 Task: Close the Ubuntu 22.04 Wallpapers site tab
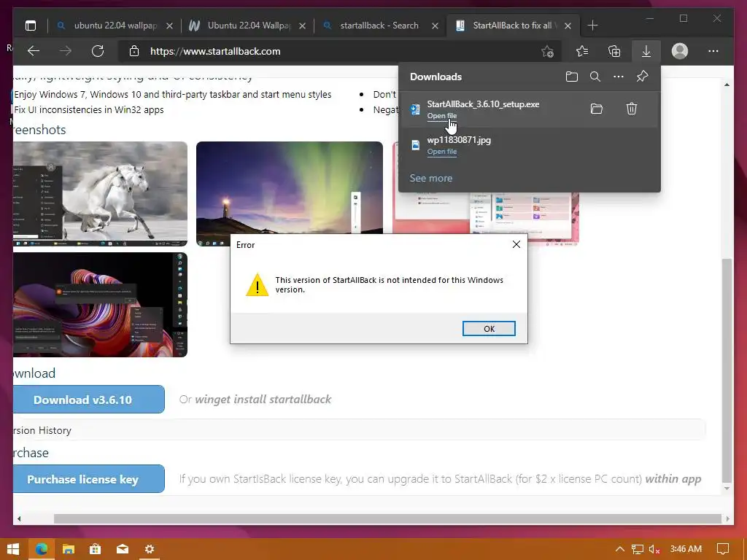click(303, 26)
